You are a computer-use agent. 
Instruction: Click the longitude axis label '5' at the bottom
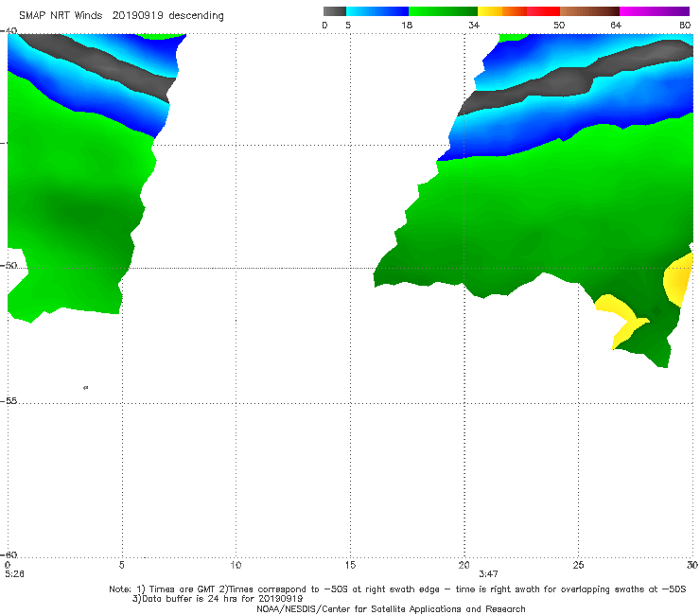(121, 565)
